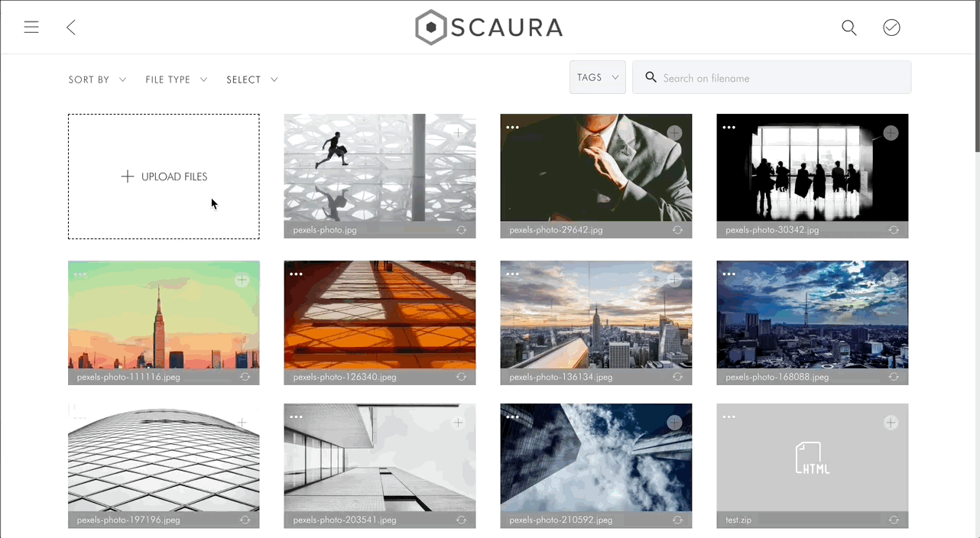This screenshot has width=980, height=538.
Task: Click the Search on filename field
Action: (x=771, y=77)
